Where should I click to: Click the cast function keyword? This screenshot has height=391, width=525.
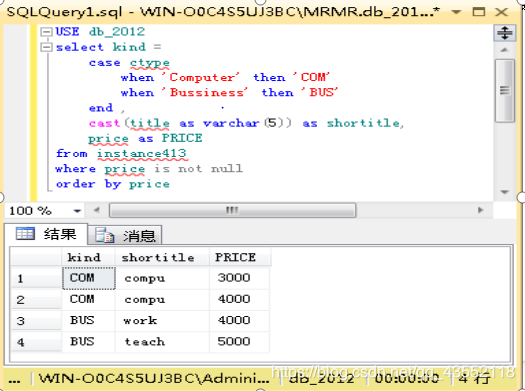pos(104,124)
